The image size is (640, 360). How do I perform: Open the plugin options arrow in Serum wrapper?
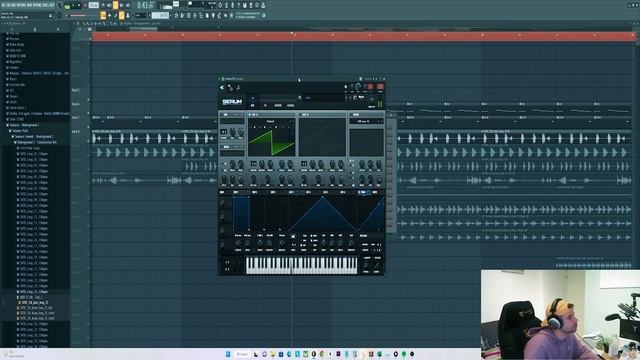coord(222,87)
